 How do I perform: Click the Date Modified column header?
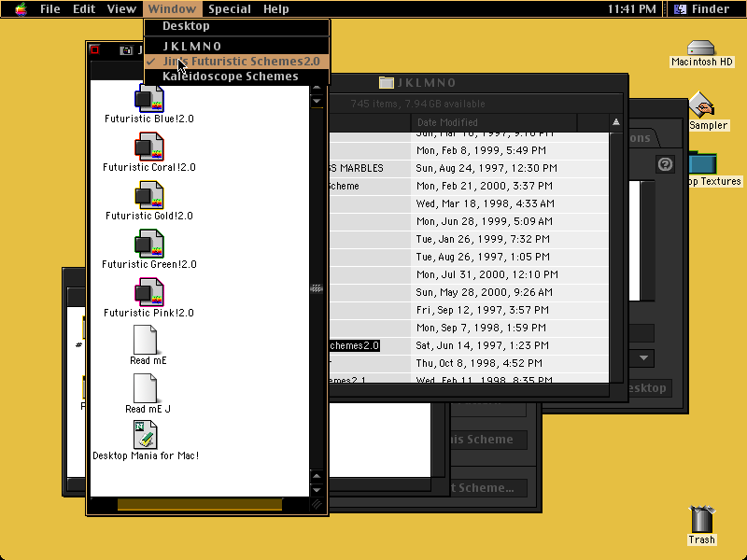pyautogui.click(x=494, y=122)
